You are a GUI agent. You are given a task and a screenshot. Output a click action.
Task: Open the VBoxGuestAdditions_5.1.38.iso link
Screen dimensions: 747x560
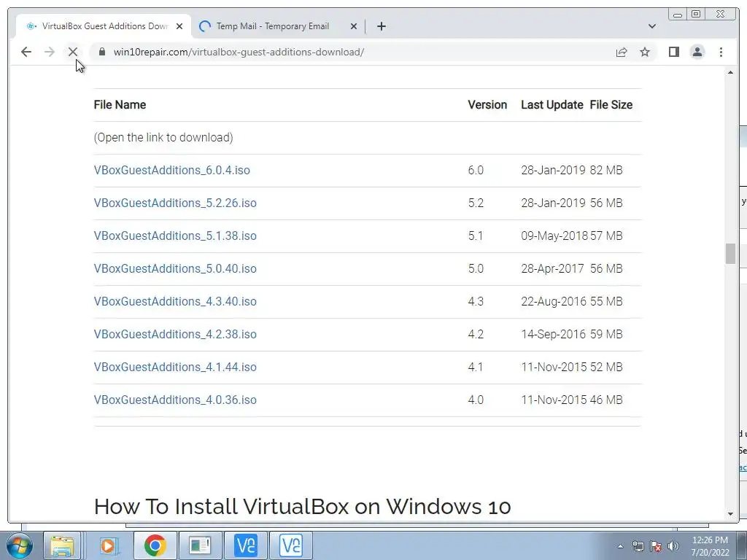[x=175, y=236]
